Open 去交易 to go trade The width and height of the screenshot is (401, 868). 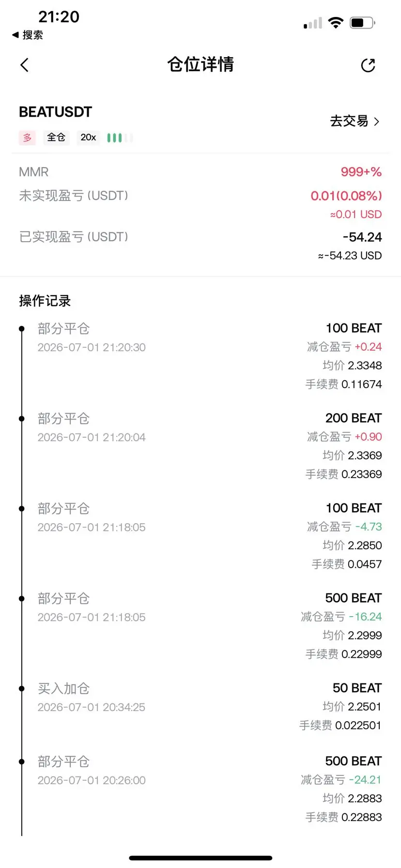coord(355,121)
